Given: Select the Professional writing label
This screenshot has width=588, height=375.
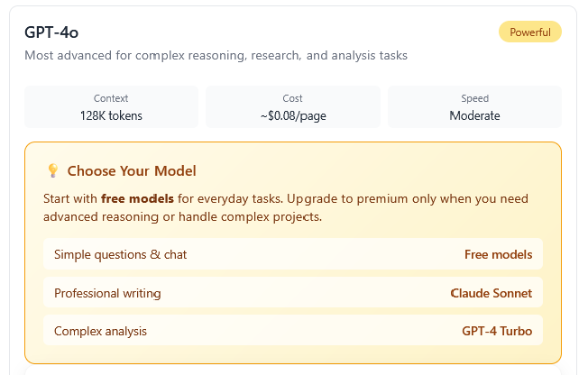Looking at the screenshot, I should pyautogui.click(x=107, y=293).
